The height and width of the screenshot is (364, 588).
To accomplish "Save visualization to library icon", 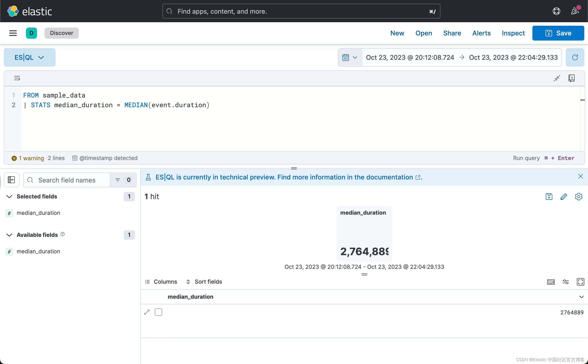I will (549, 196).
